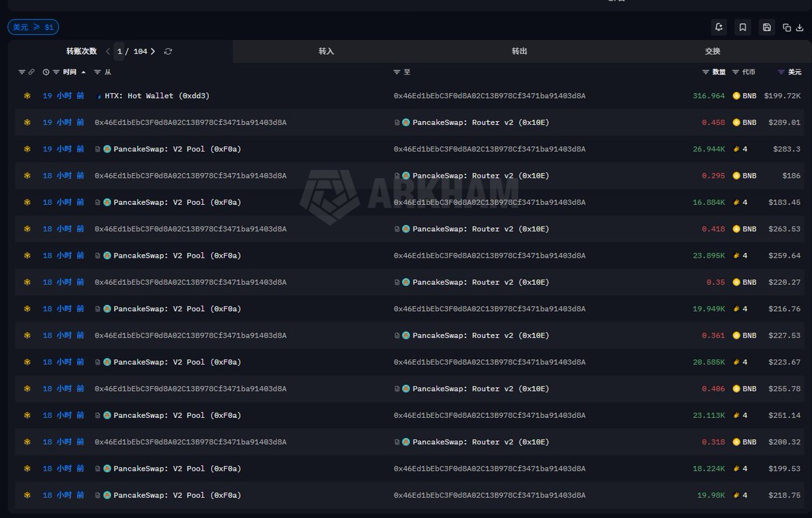Click the 18 小时 前 timestamp in the $218.75 row
This screenshot has height=518, width=812.
(x=64, y=496)
